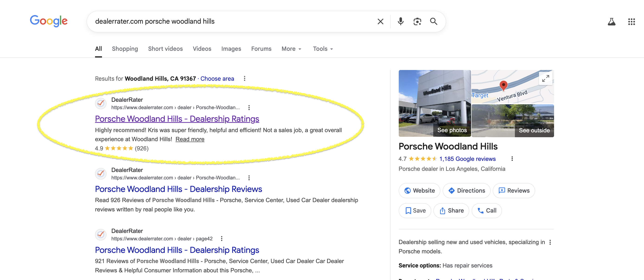Open options next to Choose area
The height and width of the screenshot is (280, 644).
[x=245, y=79]
